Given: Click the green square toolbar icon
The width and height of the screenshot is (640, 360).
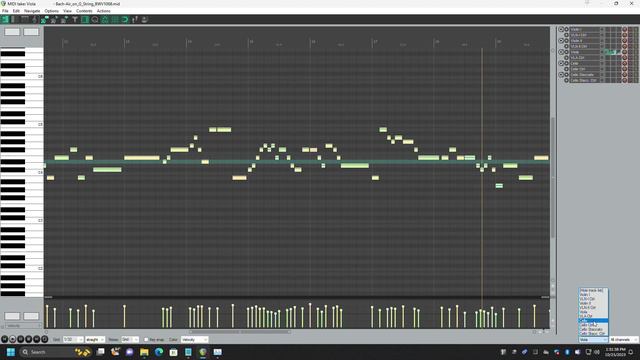Looking at the screenshot, I should [x=85, y=20].
